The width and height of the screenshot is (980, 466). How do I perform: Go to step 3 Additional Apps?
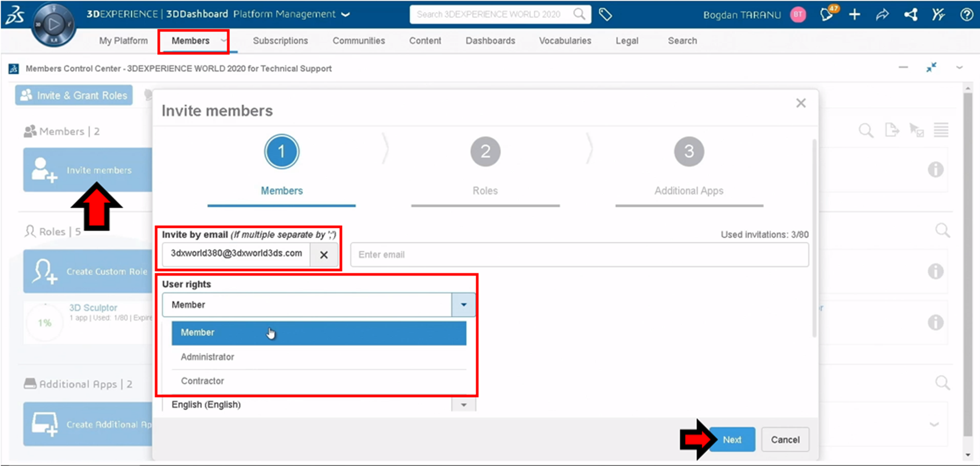click(x=689, y=152)
